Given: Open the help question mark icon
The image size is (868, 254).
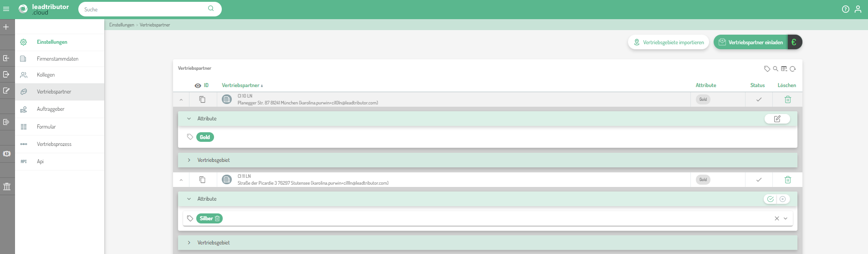Looking at the screenshot, I should click(x=846, y=9).
